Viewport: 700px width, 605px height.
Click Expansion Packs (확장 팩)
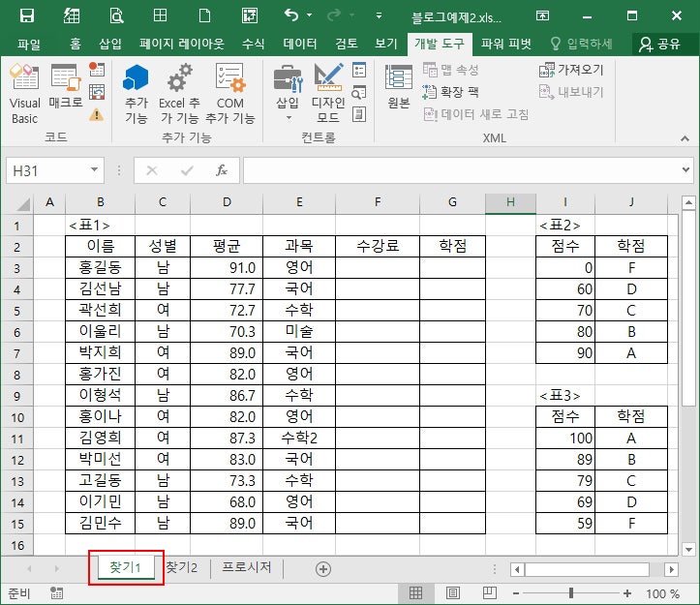coord(450,92)
